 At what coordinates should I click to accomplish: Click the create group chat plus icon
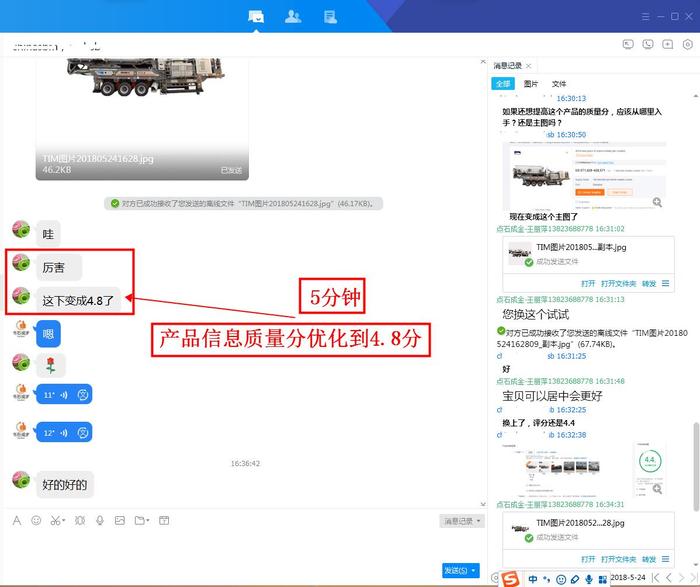click(x=667, y=44)
